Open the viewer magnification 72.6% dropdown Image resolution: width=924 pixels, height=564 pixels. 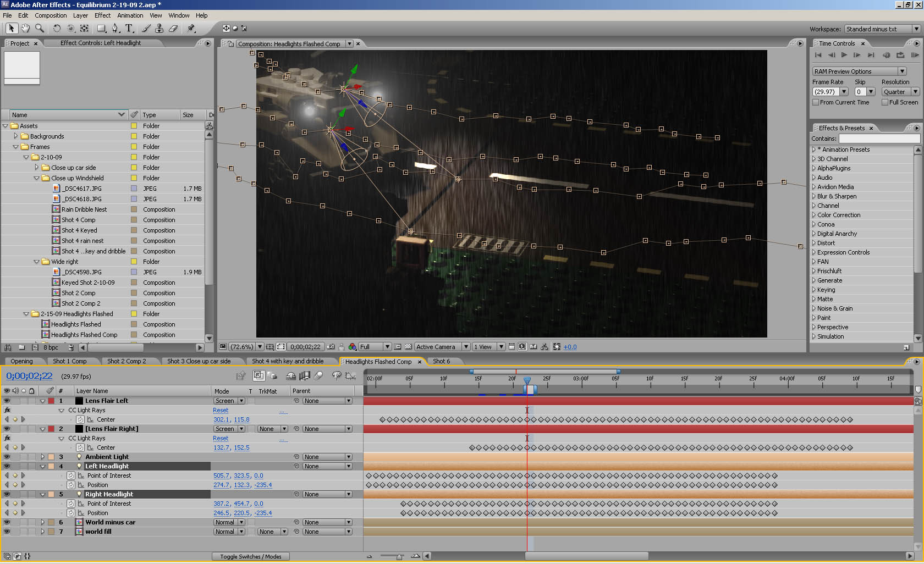(246, 347)
